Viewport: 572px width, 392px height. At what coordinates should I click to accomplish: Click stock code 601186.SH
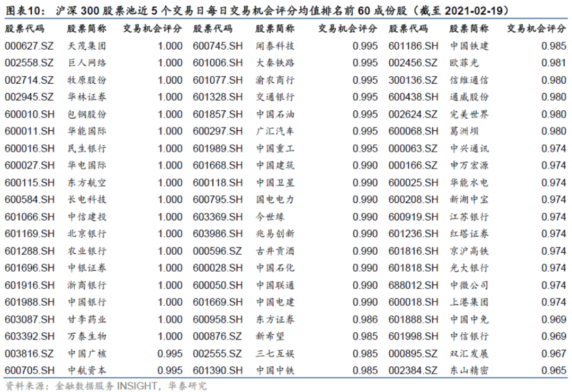click(x=413, y=46)
